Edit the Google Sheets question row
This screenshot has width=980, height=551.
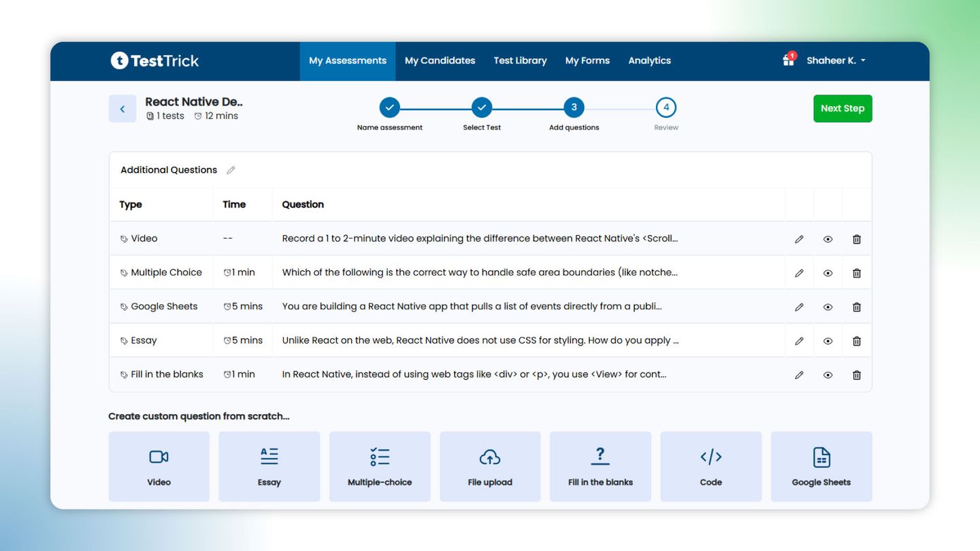pos(799,307)
